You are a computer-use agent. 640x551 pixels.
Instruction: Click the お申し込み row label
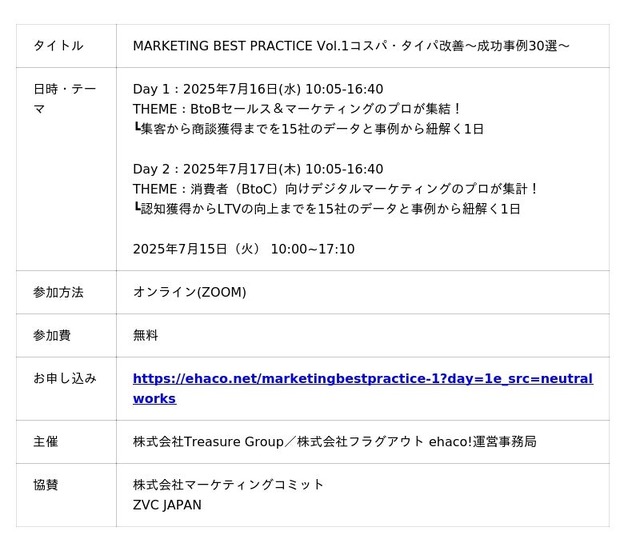point(65,379)
